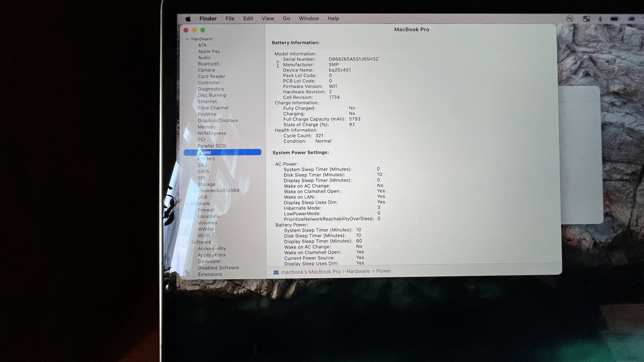Collapse the Software section chevron
This screenshot has width=644, height=362.
[x=187, y=242]
